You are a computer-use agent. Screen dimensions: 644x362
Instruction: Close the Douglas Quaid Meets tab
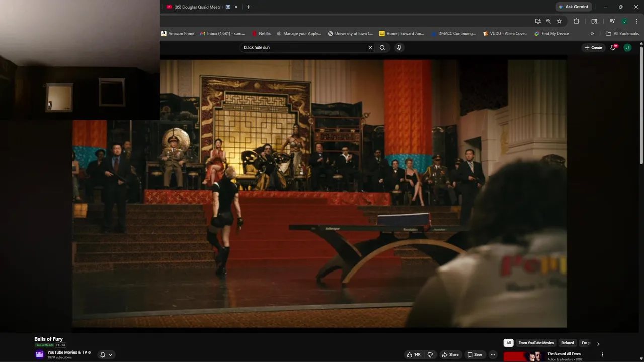pyautogui.click(x=236, y=7)
